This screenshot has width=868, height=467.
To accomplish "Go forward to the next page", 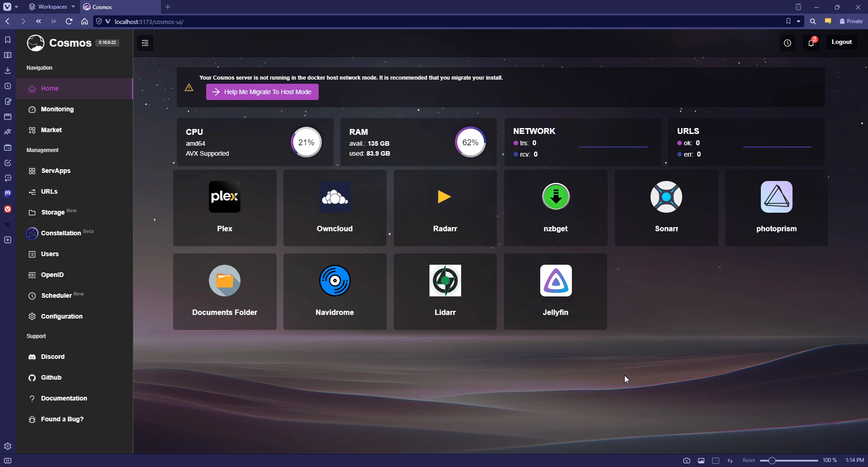I will click(23, 21).
